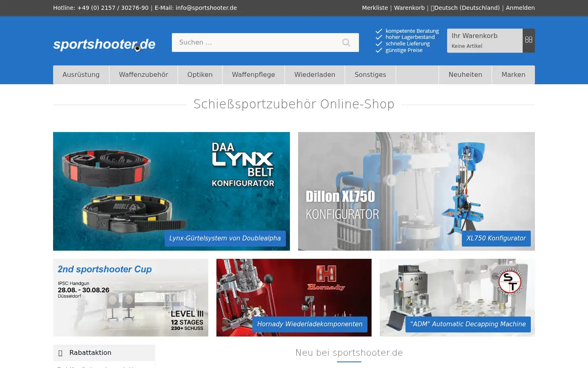The height and width of the screenshot is (368, 588).
Task: Open the Wiederladen menu
Action: click(315, 75)
